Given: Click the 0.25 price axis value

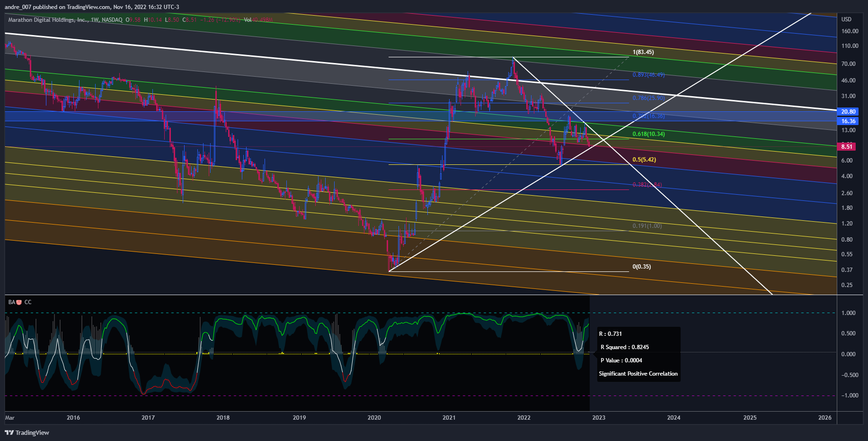Looking at the screenshot, I should [x=847, y=285].
